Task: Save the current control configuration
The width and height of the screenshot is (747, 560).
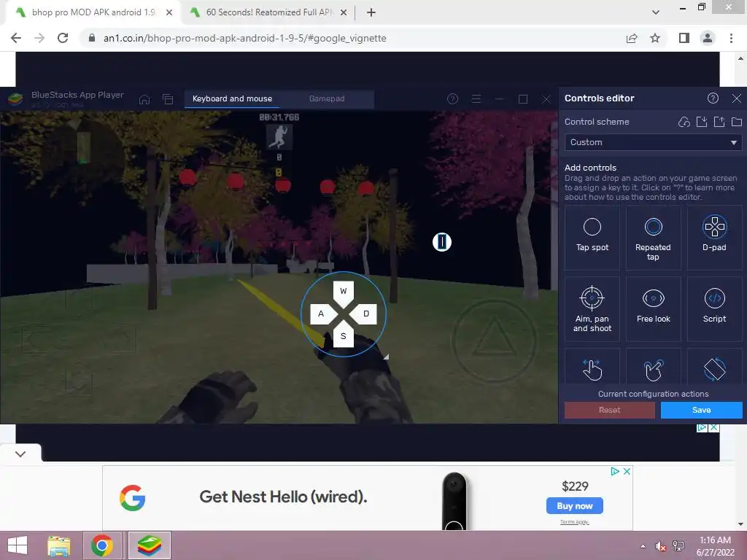Action: coord(701,410)
